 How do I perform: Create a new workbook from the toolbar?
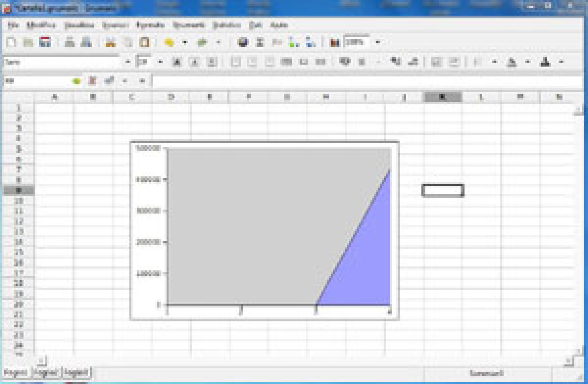11,43
